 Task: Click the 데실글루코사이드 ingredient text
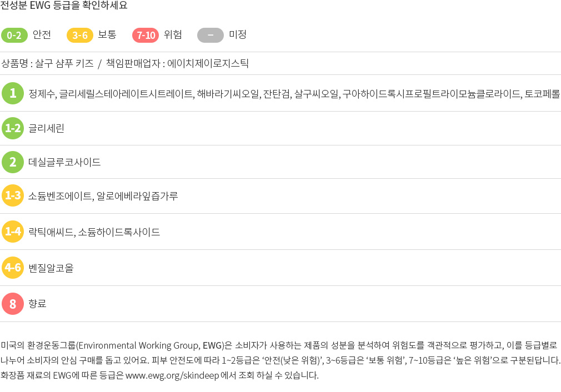[64, 162]
